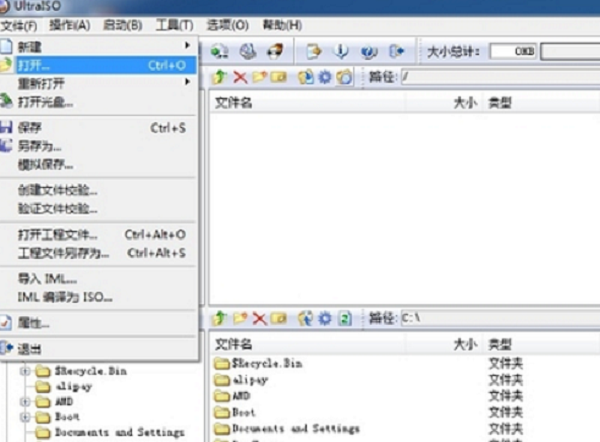Click the refresh icon in local pane

(345, 318)
